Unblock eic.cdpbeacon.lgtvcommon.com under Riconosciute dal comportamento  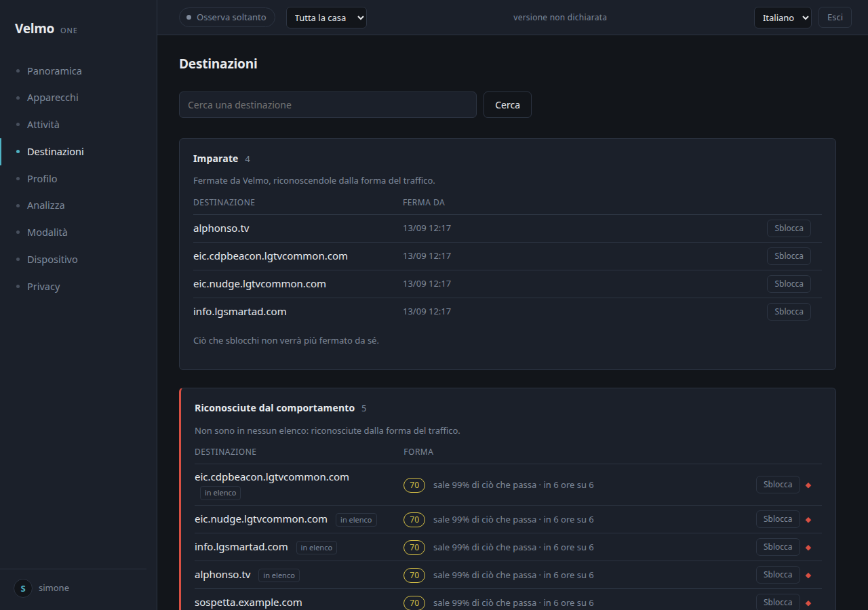point(778,485)
